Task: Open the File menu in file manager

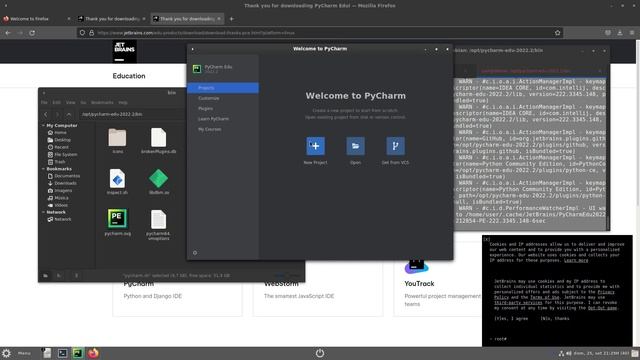Action: 44,102
